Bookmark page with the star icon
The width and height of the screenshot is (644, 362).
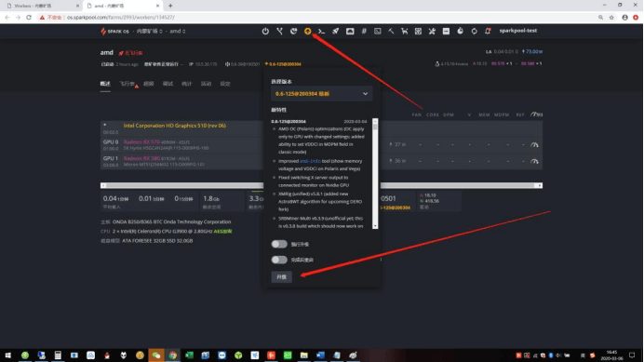[x=611, y=18]
